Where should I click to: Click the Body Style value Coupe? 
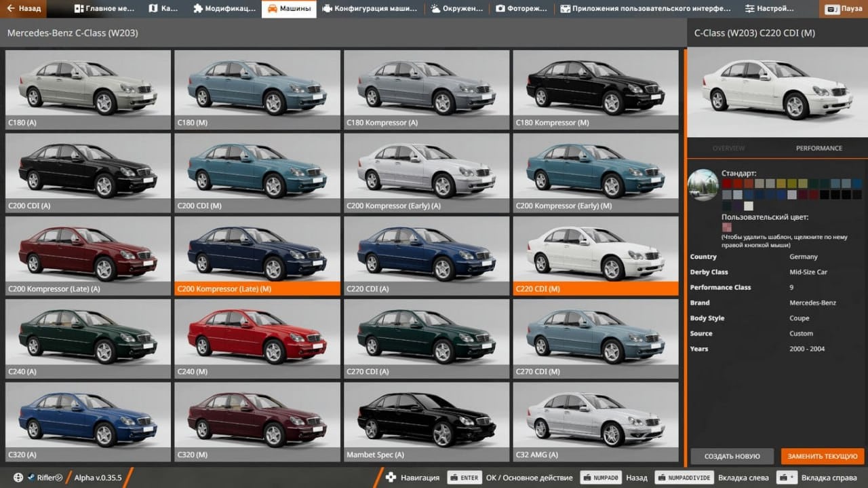(x=800, y=318)
